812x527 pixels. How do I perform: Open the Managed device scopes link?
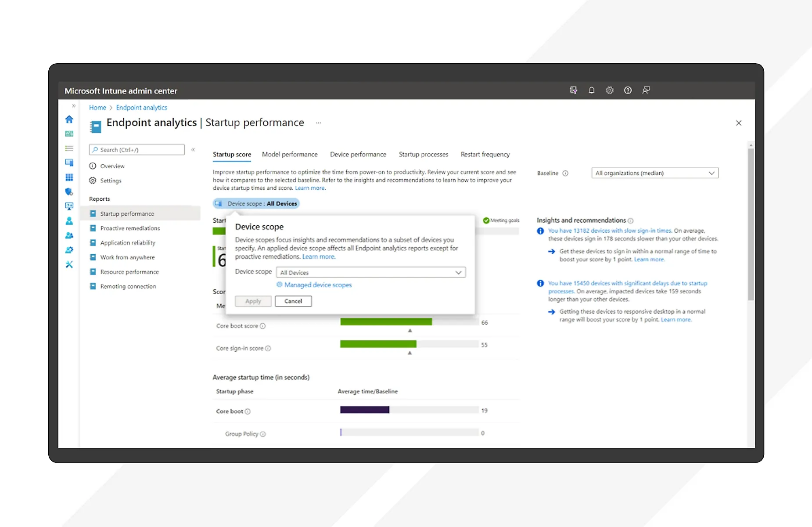(x=318, y=285)
